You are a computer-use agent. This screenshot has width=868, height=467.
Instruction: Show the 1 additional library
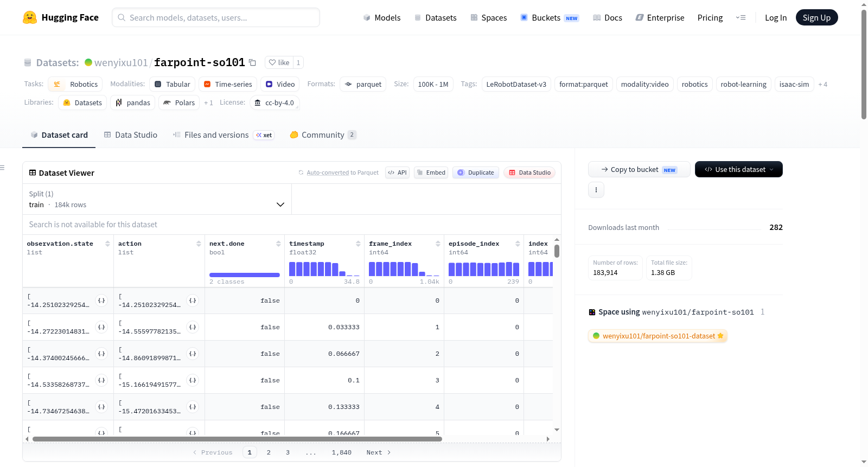(x=208, y=103)
